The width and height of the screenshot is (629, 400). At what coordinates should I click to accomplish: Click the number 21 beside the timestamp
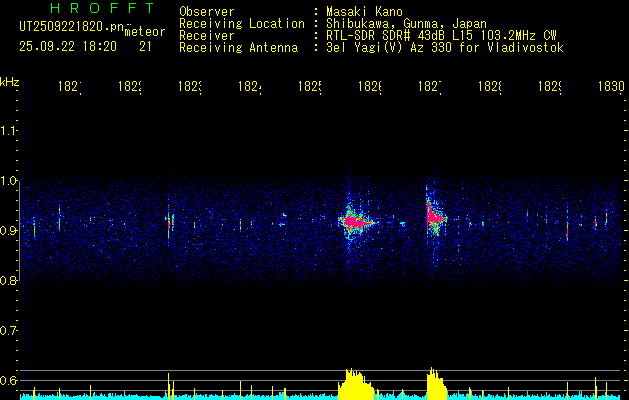[x=146, y=47]
